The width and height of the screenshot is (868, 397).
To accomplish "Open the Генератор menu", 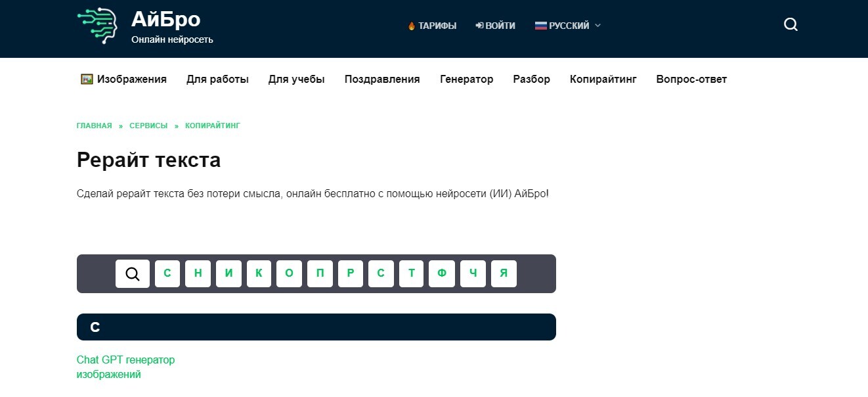I will pyautogui.click(x=466, y=80).
